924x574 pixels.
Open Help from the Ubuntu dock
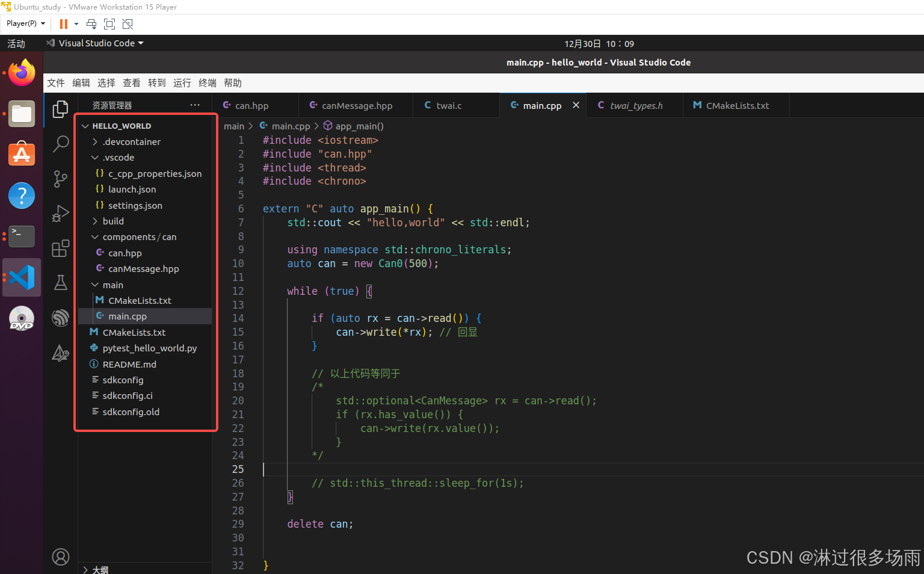[22, 196]
